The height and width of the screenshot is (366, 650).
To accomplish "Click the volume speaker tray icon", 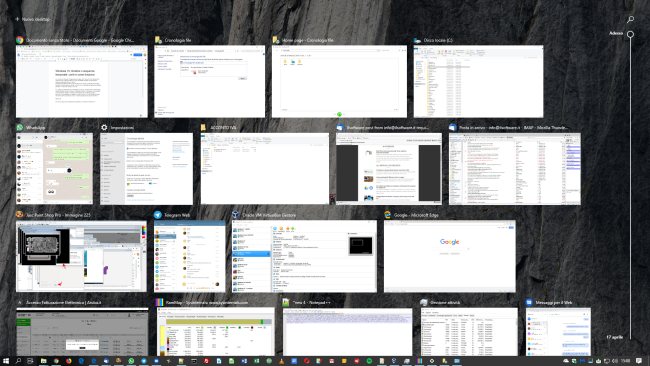I will point(615,361).
